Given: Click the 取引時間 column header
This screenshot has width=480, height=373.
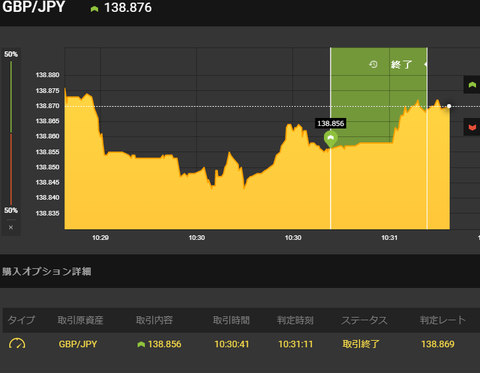Looking at the screenshot, I should coord(231,320).
